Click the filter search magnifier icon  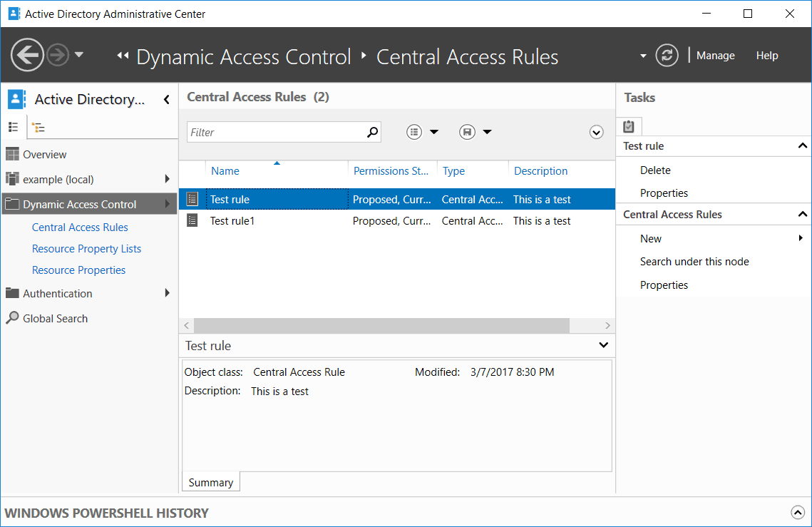(x=372, y=132)
